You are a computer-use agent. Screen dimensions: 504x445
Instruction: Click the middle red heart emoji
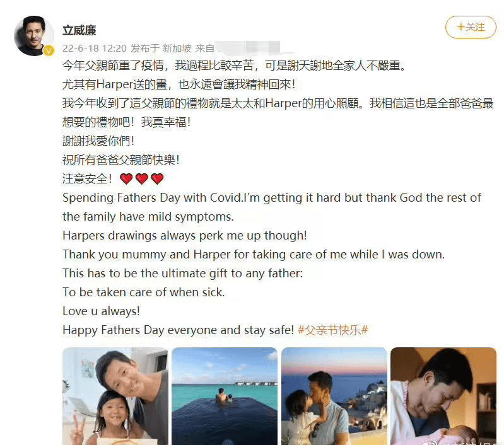tap(142, 178)
